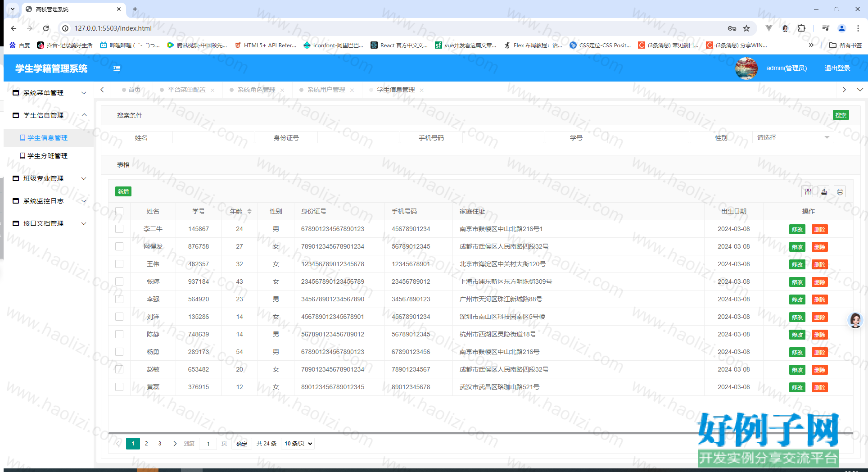Switch to the 首页 tab
This screenshot has width=868, height=472.
point(132,90)
